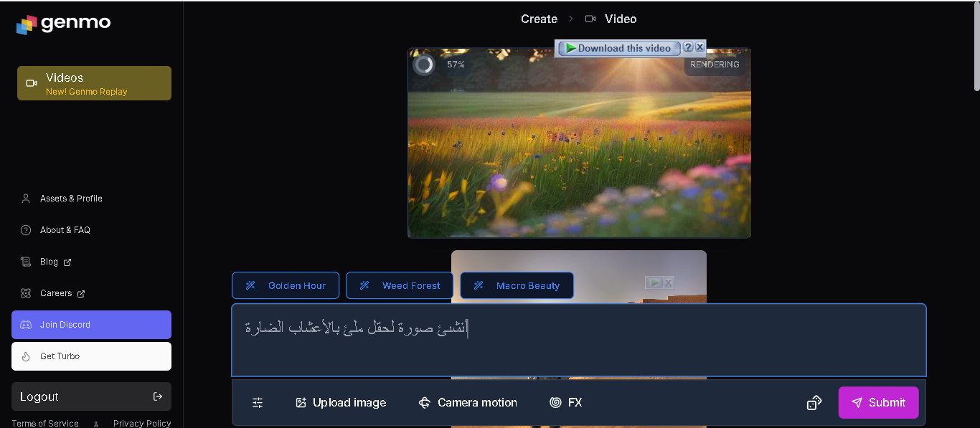980x428 pixels.
Task: Open About & FAQ page
Action: tap(65, 230)
